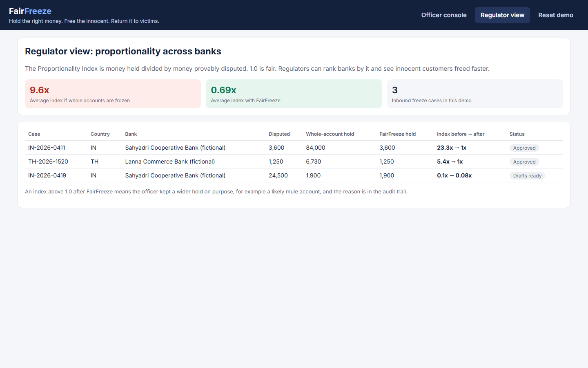Select the 9.6x whole-account average card
Viewport: 588px width, 368px height.
[113, 94]
